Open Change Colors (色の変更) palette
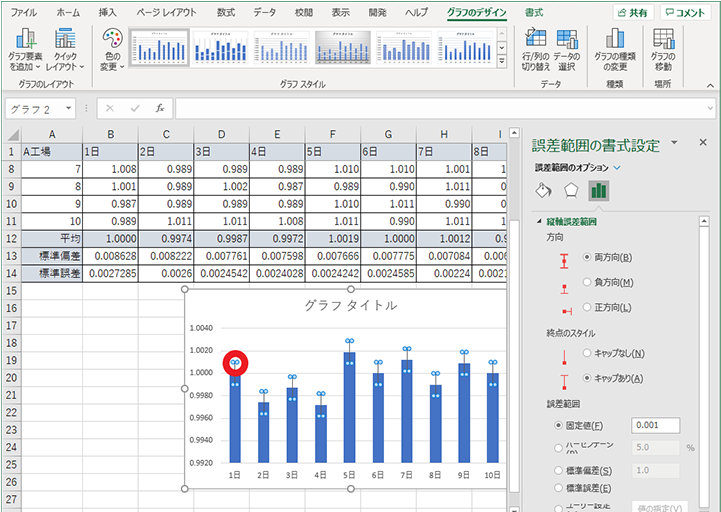The width and height of the screenshot is (721, 512). point(112,50)
